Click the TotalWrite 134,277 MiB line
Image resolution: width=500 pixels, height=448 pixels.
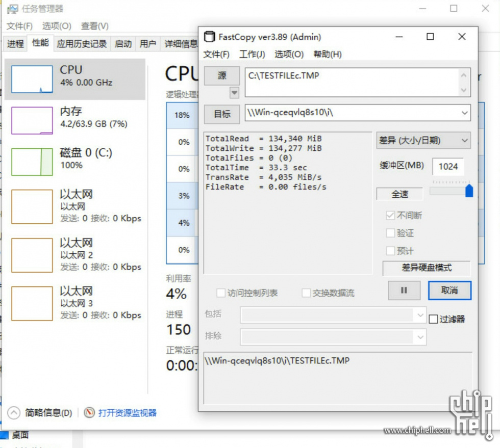[264, 148]
